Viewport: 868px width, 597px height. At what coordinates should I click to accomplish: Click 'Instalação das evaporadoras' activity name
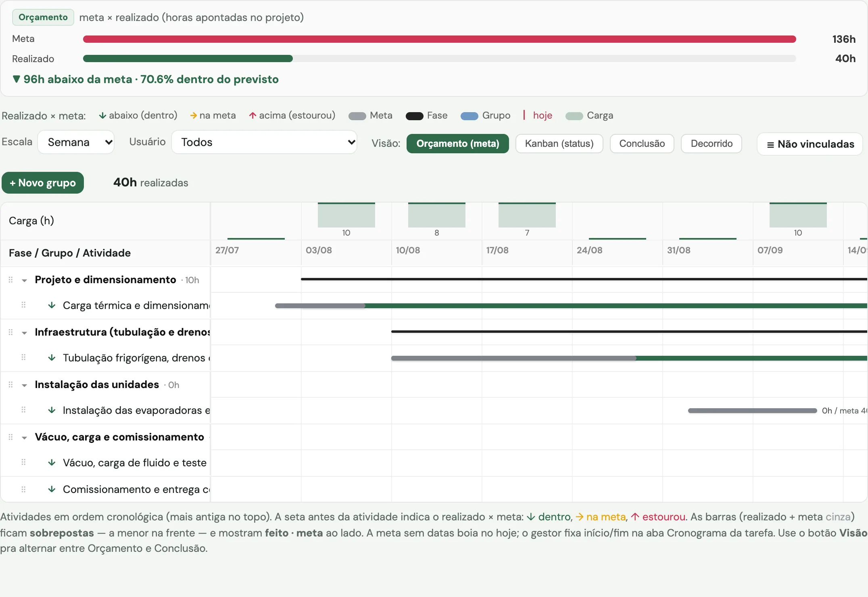pyautogui.click(x=136, y=410)
